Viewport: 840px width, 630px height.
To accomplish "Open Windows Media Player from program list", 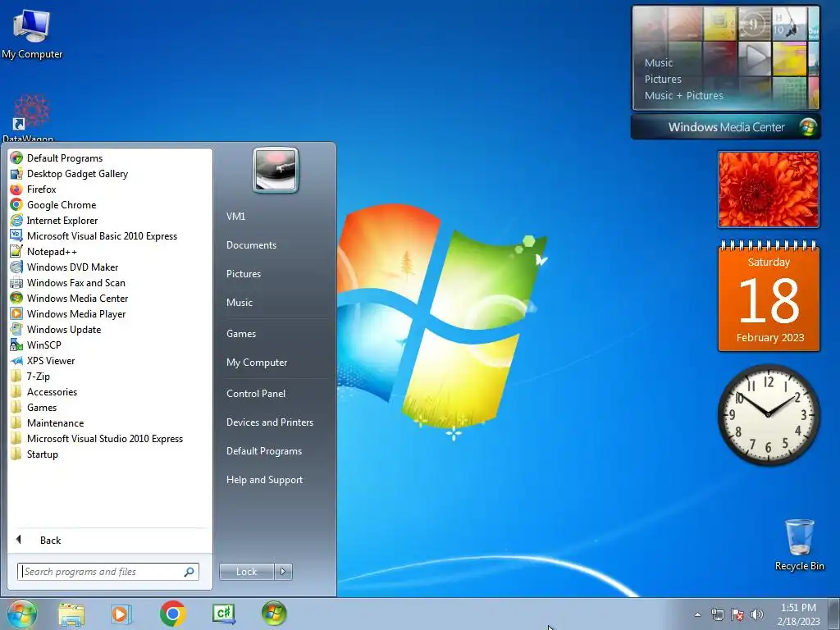I will 68,313.
